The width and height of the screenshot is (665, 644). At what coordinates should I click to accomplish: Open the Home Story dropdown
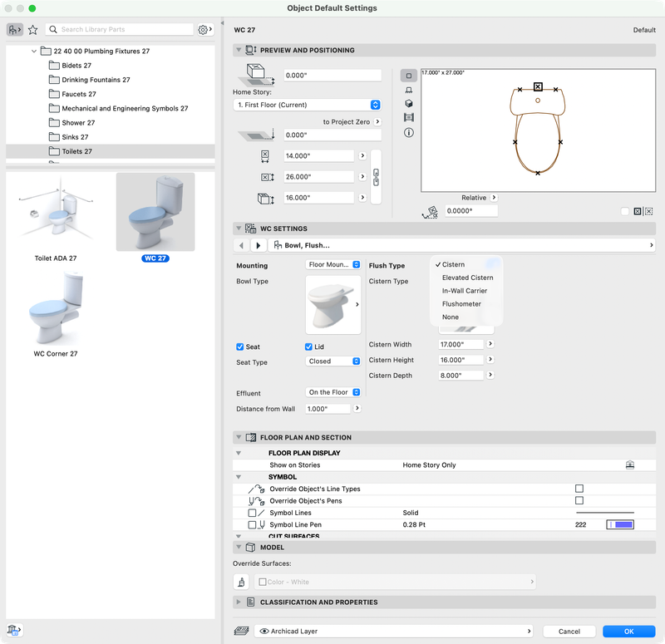pyautogui.click(x=307, y=105)
